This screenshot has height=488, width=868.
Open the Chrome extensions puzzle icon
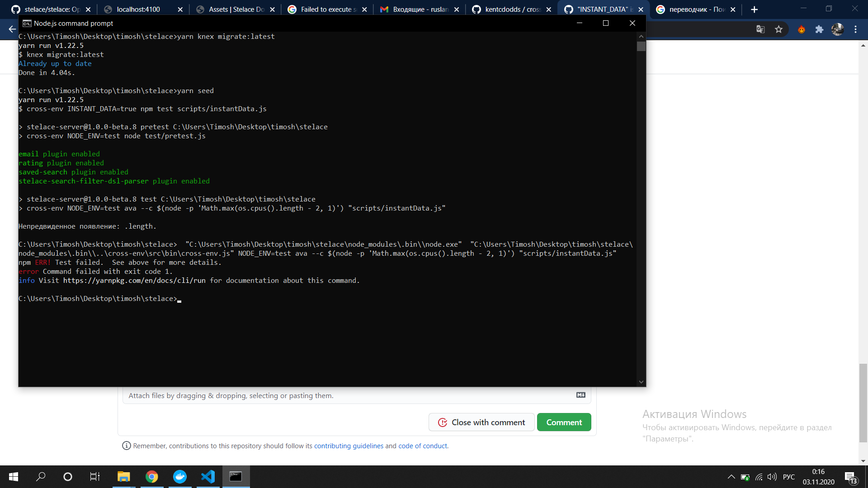tap(820, 29)
